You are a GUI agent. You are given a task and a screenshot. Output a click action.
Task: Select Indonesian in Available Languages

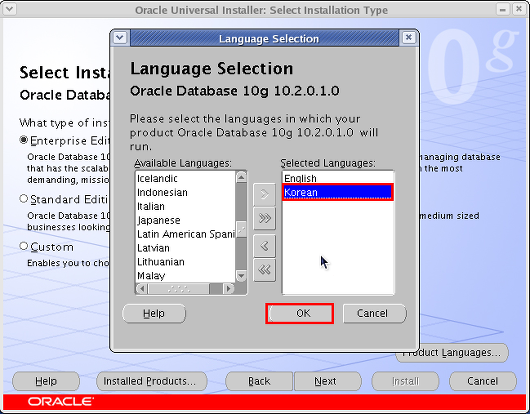[x=185, y=192]
